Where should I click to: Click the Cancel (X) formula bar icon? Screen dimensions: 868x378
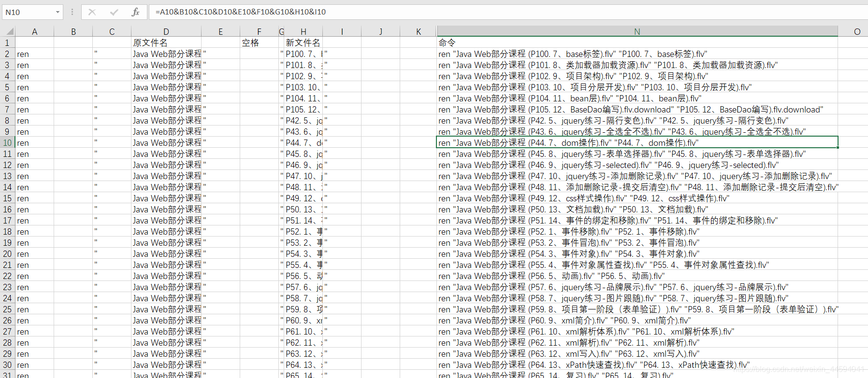pyautogui.click(x=92, y=12)
